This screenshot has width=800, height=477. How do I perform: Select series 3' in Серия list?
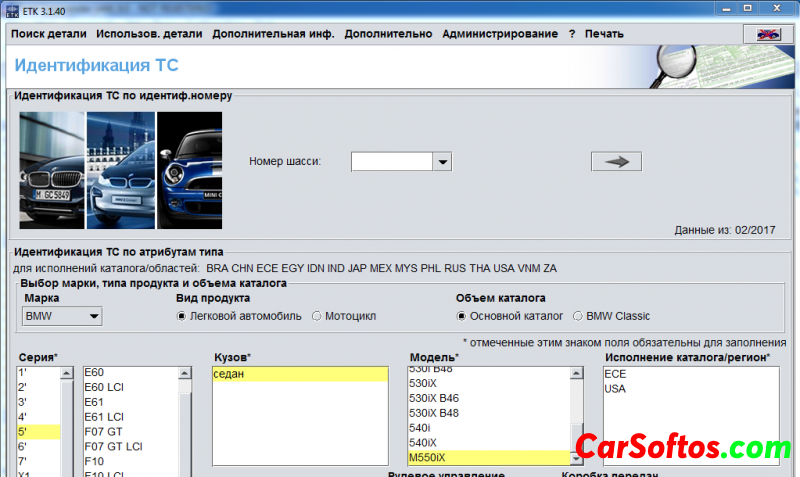pyautogui.click(x=23, y=403)
